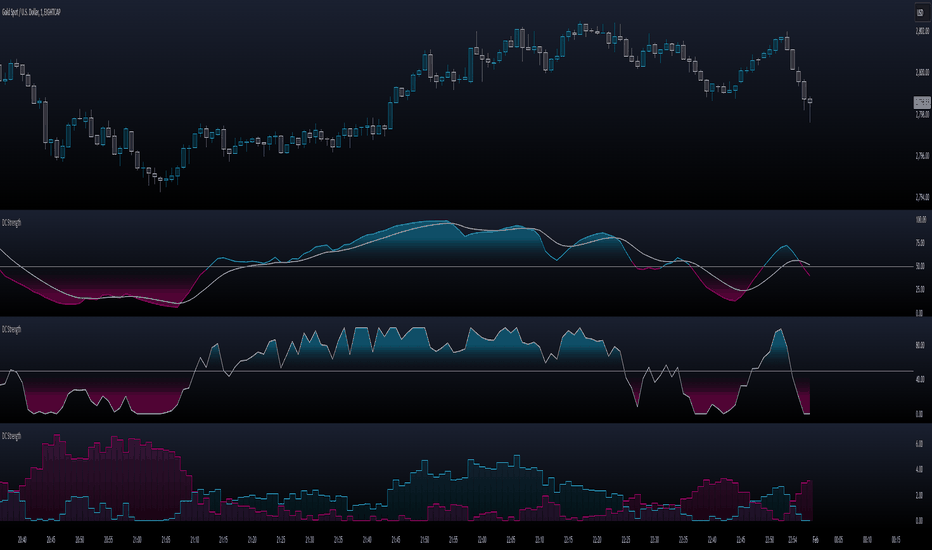932x550 pixels.
Task: Click the 100.00 oscillator scale value
Action: click(x=921, y=219)
